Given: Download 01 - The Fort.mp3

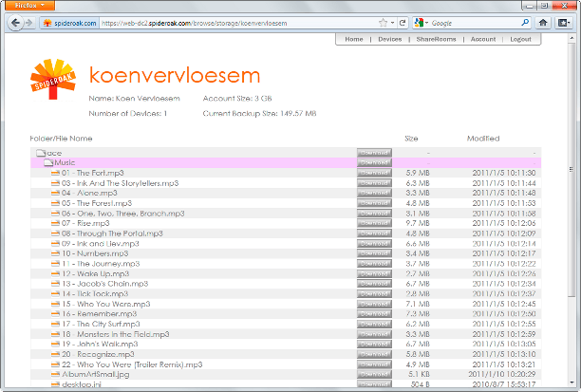Looking at the screenshot, I should (x=374, y=173).
